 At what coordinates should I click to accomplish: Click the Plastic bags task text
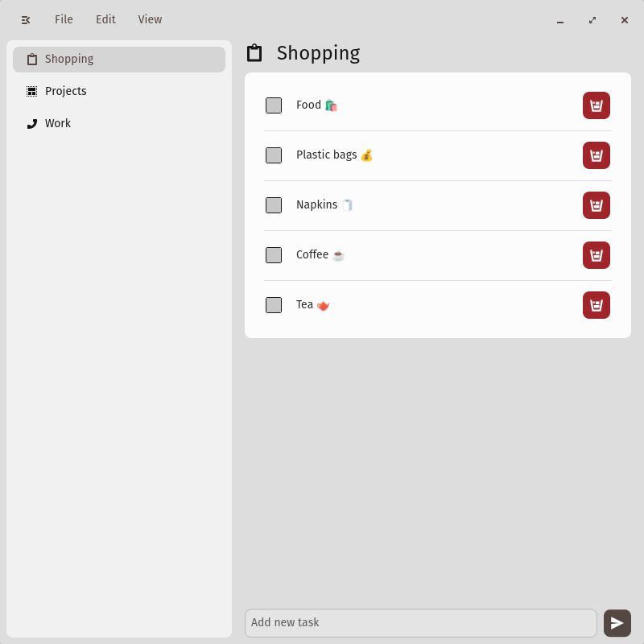[x=334, y=155]
